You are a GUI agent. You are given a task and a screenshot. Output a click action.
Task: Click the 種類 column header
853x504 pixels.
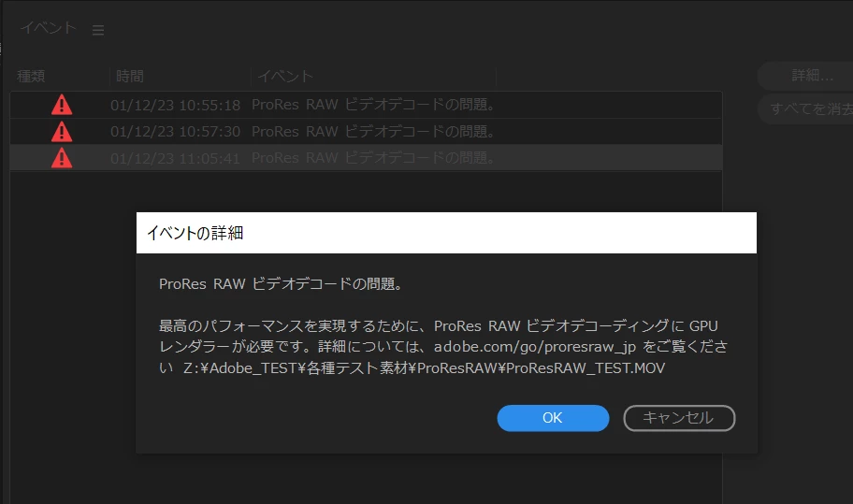(31, 76)
